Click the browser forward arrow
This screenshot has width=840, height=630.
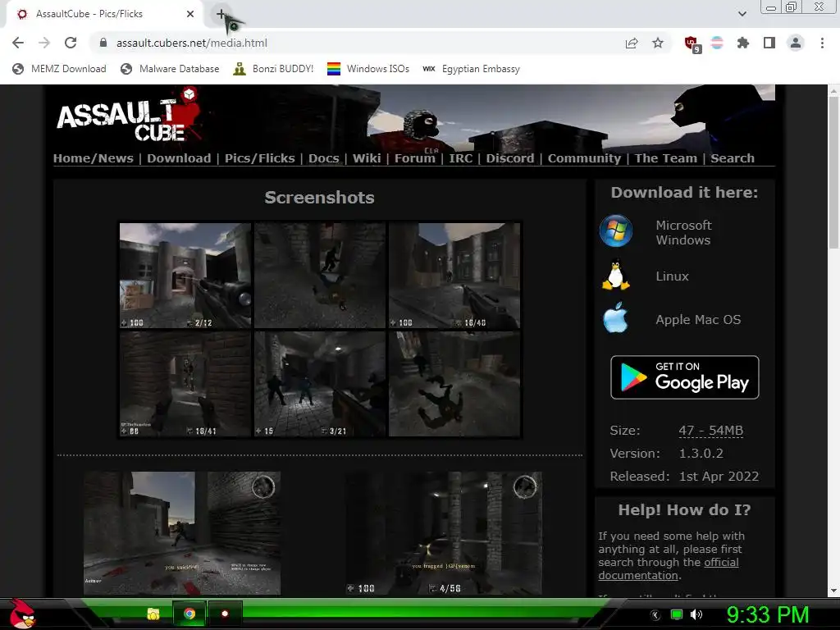click(x=44, y=43)
